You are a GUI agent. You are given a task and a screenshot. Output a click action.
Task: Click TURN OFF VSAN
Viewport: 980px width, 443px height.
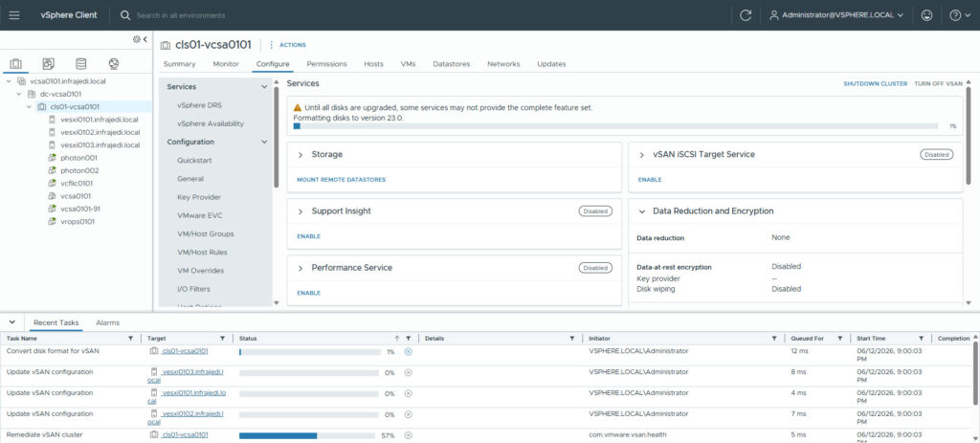(x=938, y=83)
